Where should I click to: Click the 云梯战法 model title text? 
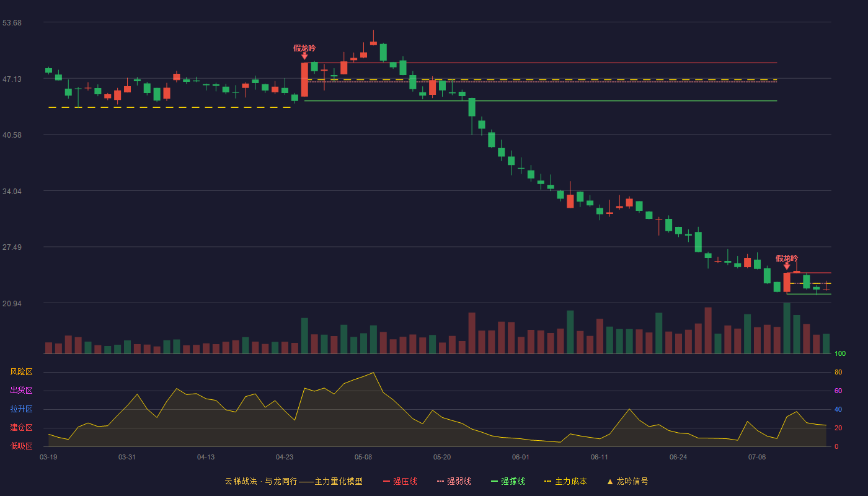[x=241, y=481]
